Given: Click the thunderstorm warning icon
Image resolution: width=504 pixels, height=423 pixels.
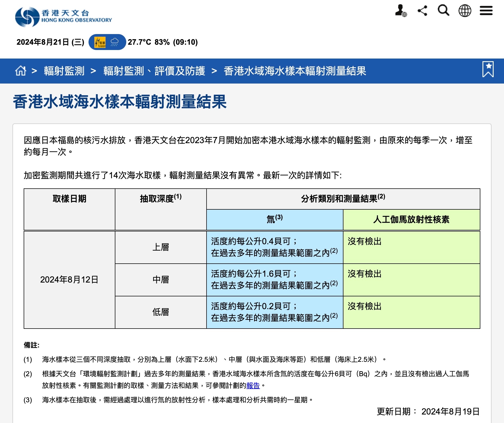Looking at the screenshot, I should click(x=100, y=42).
